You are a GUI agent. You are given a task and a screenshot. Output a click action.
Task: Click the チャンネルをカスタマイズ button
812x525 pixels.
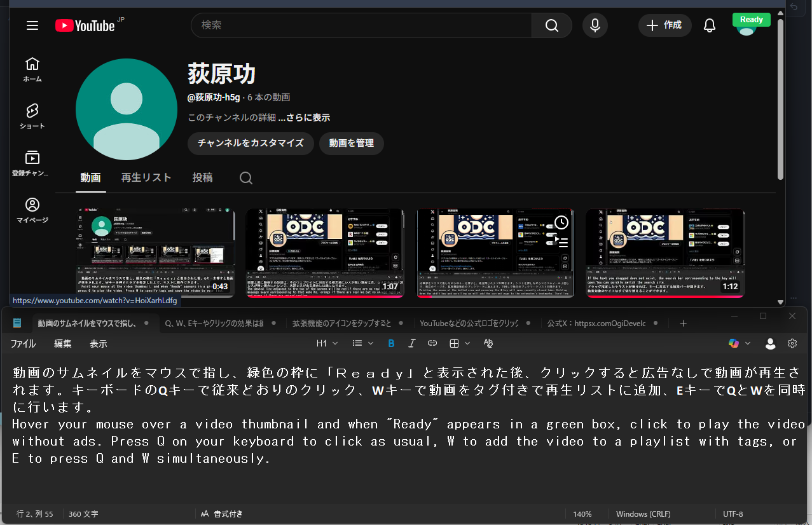(250, 144)
